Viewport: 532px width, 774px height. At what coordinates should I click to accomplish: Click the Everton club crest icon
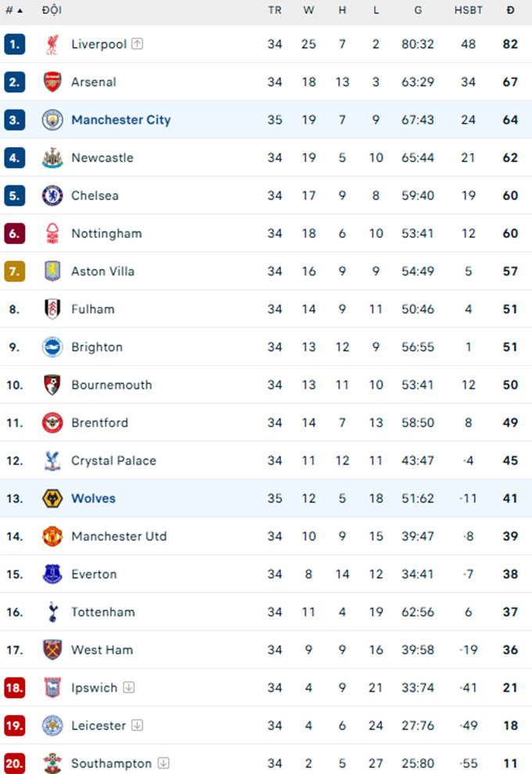(x=52, y=574)
